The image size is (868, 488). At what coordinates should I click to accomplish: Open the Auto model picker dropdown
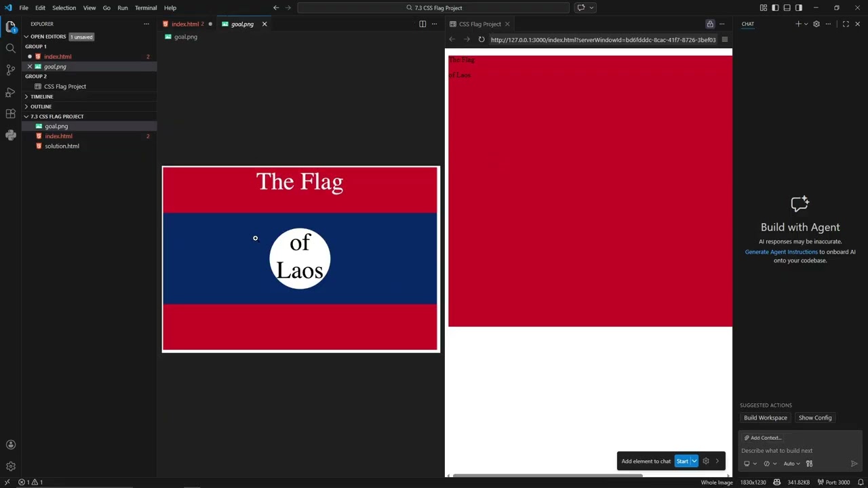791,464
